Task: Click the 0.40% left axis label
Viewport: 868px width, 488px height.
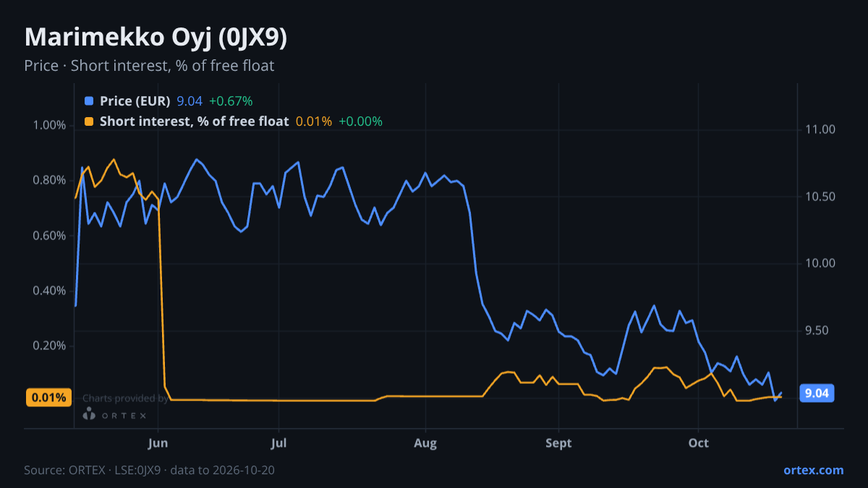Action: [x=49, y=291]
